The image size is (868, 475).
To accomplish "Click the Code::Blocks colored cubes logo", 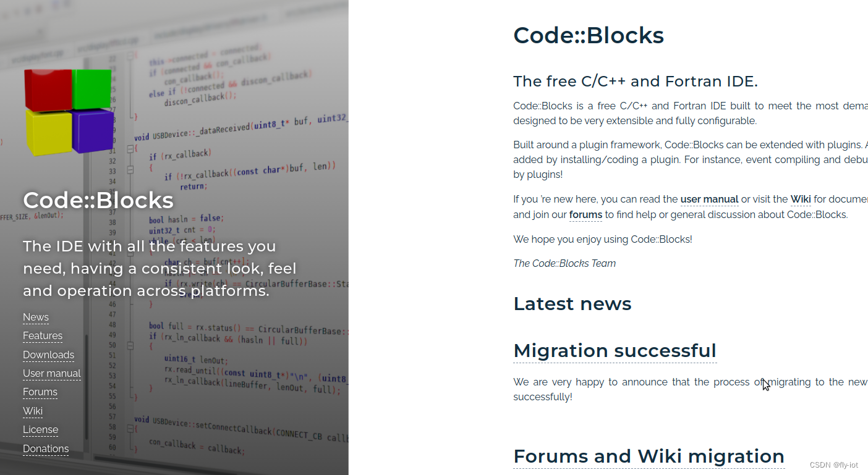I will point(69,112).
